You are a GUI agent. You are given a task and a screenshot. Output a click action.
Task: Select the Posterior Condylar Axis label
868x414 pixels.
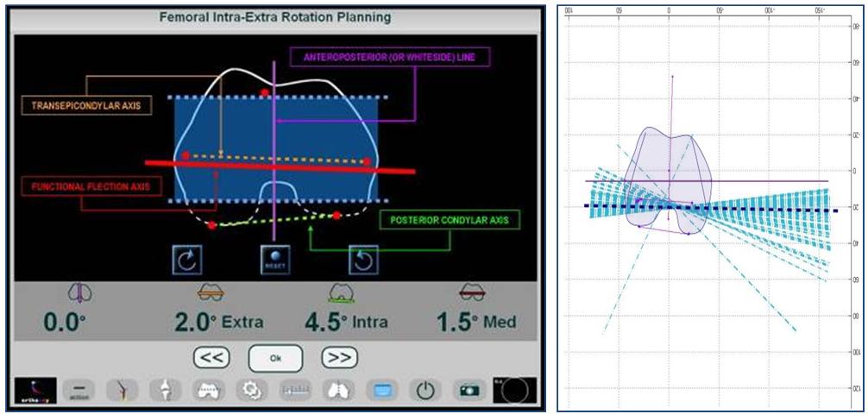tap(450, 221)
